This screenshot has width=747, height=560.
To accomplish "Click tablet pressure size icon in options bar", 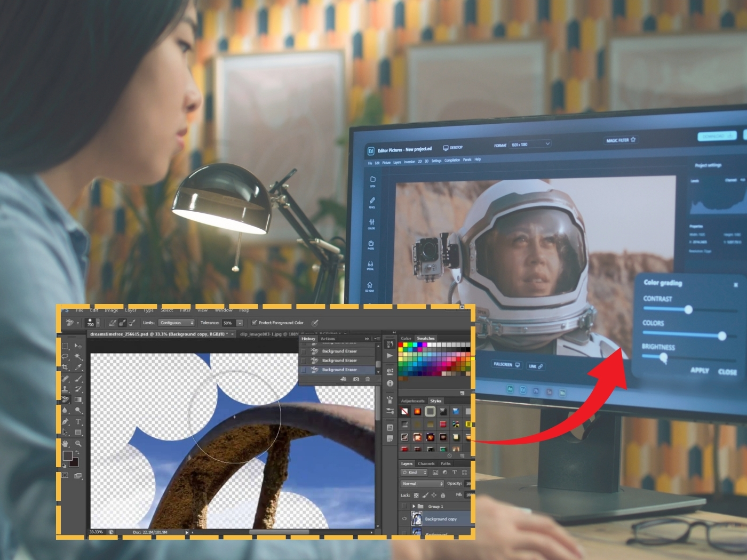I will tap(315, 323).
